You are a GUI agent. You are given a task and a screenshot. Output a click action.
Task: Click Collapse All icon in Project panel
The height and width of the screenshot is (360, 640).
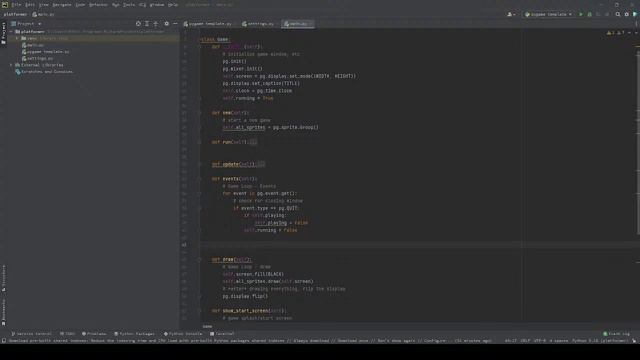click(156, 24)
